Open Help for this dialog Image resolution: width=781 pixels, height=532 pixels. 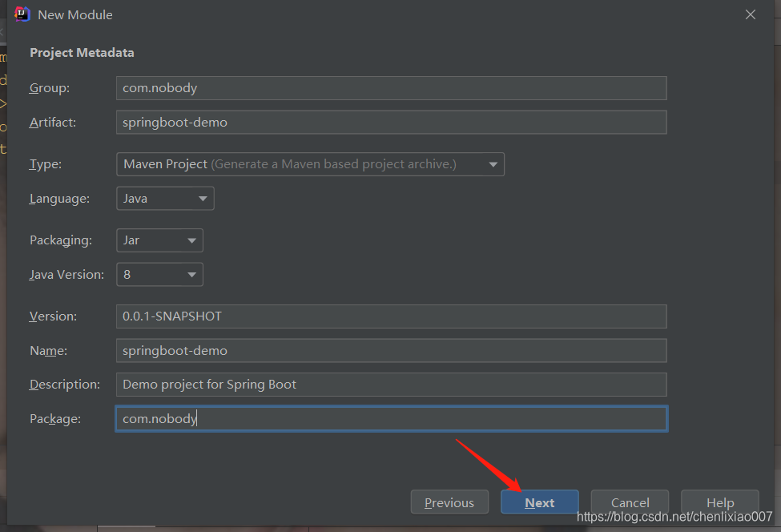point(720,502)
